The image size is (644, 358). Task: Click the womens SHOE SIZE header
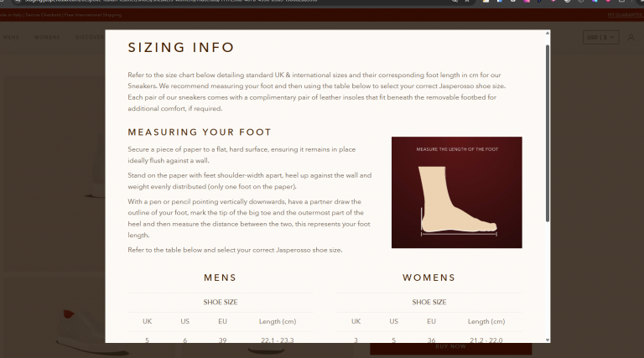point(429,302)
